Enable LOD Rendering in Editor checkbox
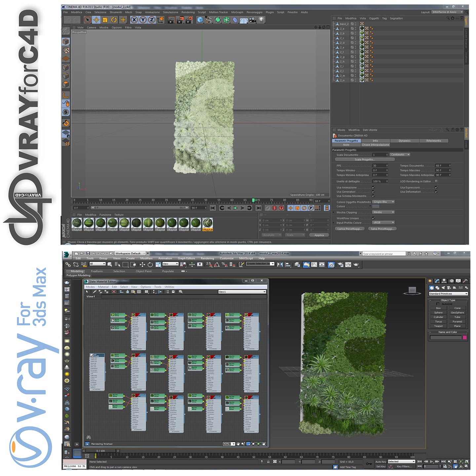The height and width of the screenshot is (476, 476). pos(436,181)
